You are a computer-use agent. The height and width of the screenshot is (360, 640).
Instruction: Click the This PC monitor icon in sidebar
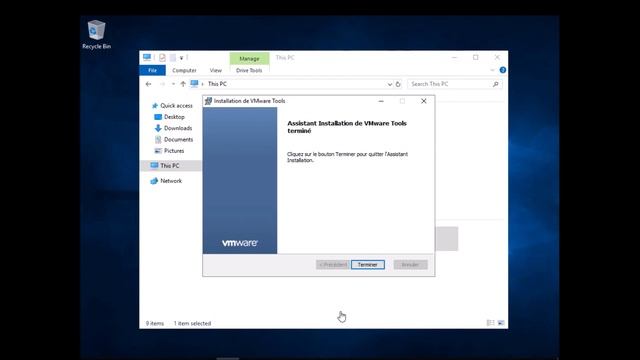(x=154, y=165)
